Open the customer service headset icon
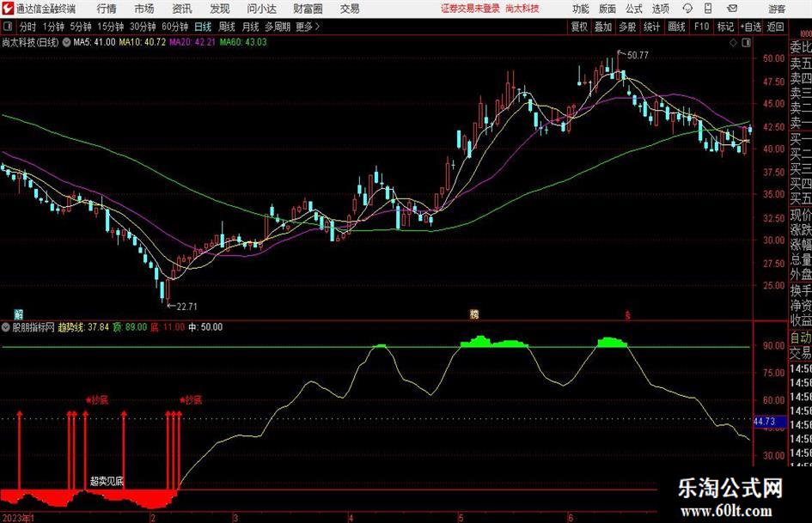 pyautogui.click(x=687, y=9)
